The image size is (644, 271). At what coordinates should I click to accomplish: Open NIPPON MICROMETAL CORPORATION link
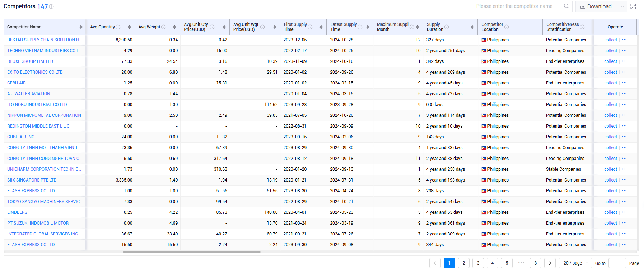44,115
